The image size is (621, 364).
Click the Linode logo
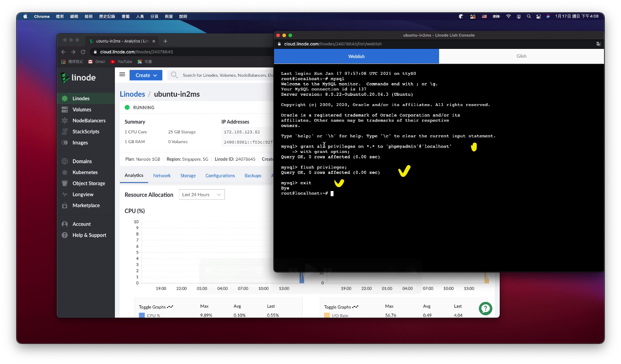[78, 78]
